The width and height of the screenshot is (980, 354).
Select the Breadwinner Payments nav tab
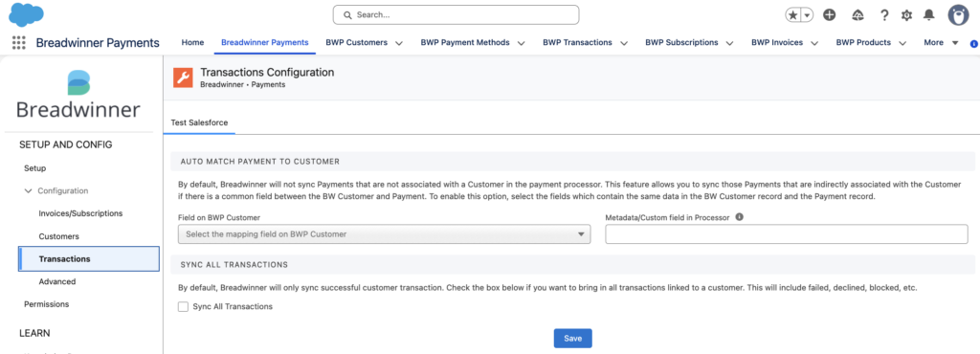tap(265, 42)
